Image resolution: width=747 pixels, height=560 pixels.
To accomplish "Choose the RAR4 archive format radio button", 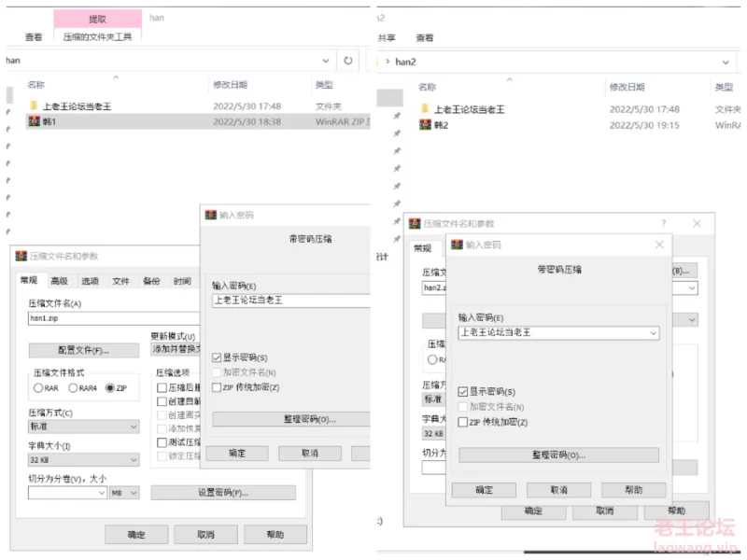I will point(73,388).
